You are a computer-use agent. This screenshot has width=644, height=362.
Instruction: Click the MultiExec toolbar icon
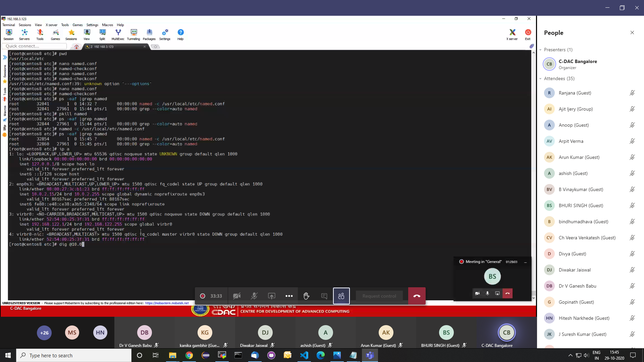[x=118, y=35]
